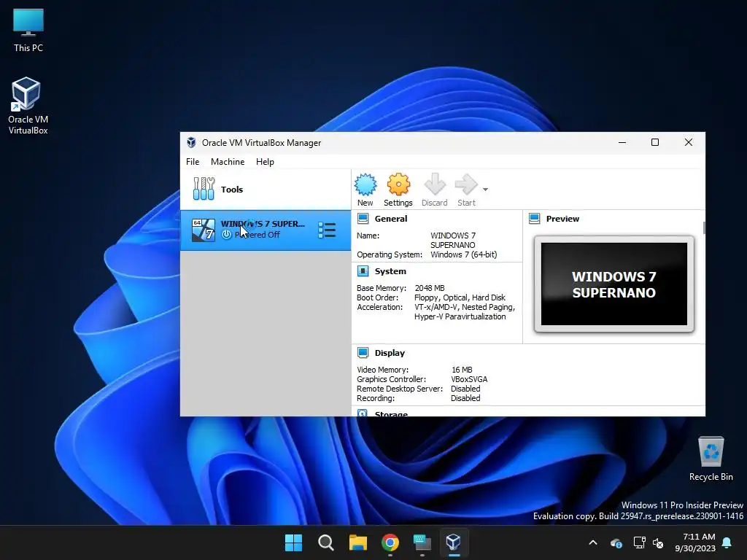
Task: Open File Explorer from the taskbar
Action: click(x=357, y=542)
